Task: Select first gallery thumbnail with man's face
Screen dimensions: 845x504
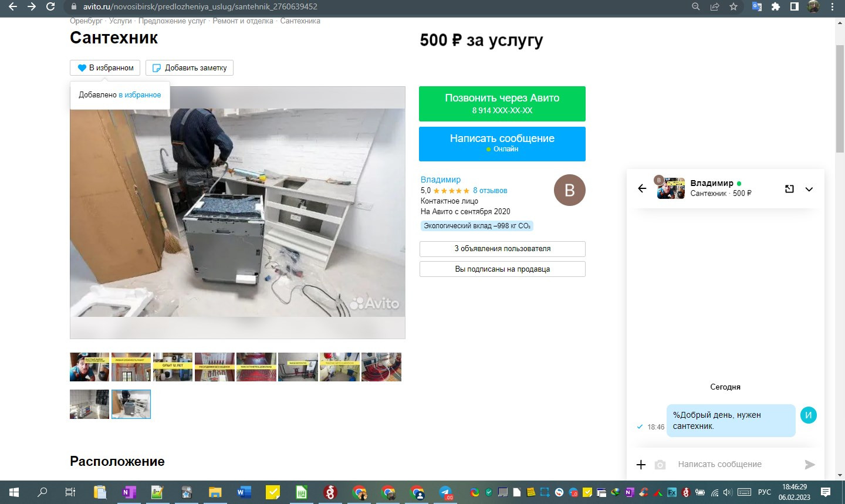Action: click(x=89, y=367)
